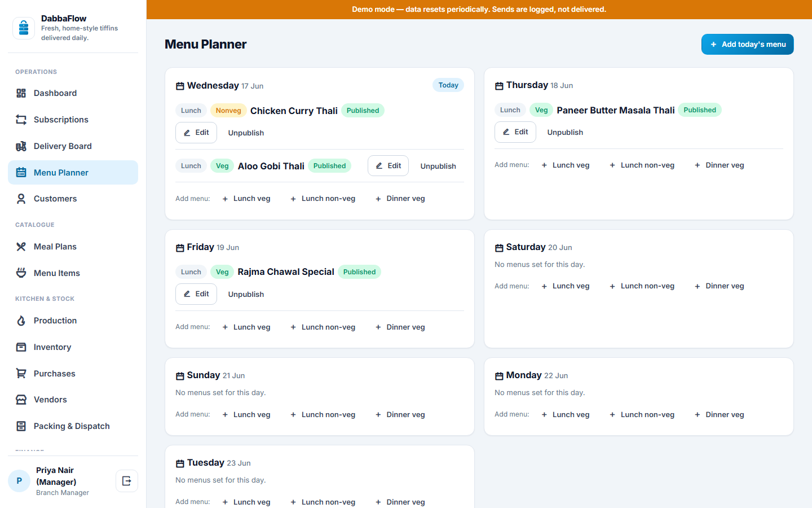Click the calendar icon next to Saturday

[499, 248]
